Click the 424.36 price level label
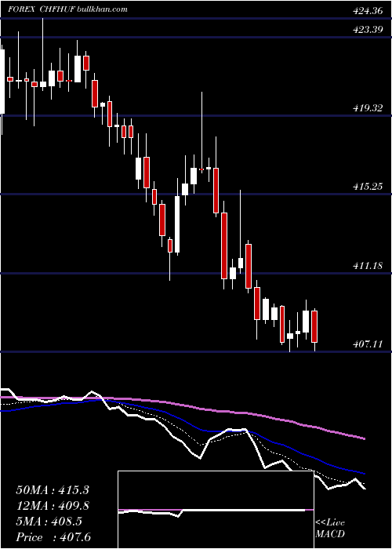Screen dimensions: 392x549 [x=368, y=11]
